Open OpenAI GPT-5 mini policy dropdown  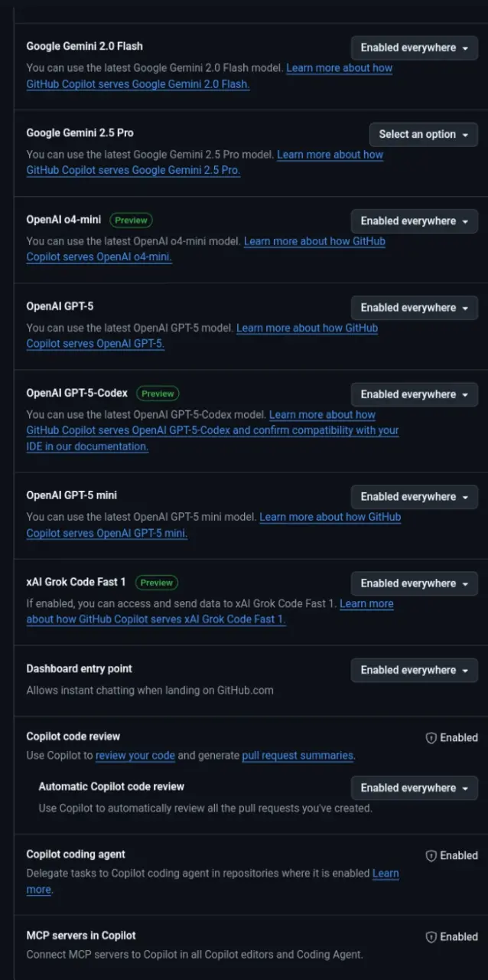(415, 497)
